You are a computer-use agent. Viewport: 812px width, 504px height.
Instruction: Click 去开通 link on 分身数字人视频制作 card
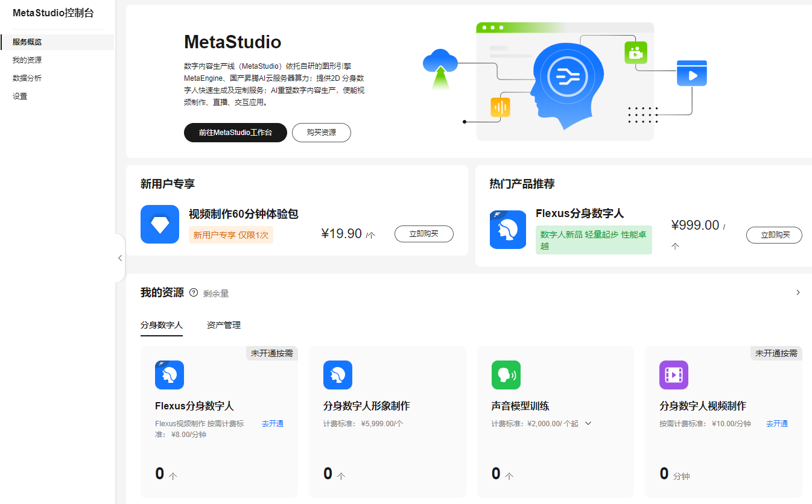point(777,424)
